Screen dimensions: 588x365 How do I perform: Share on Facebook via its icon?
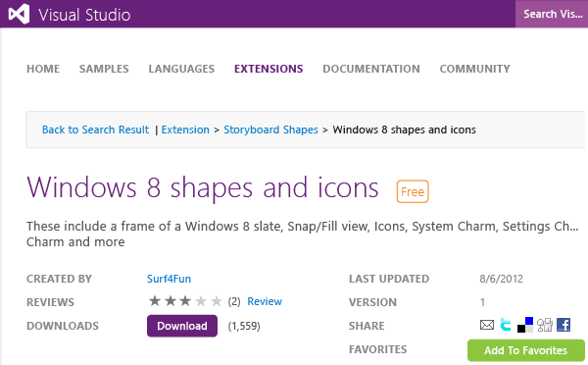point(563,325)
